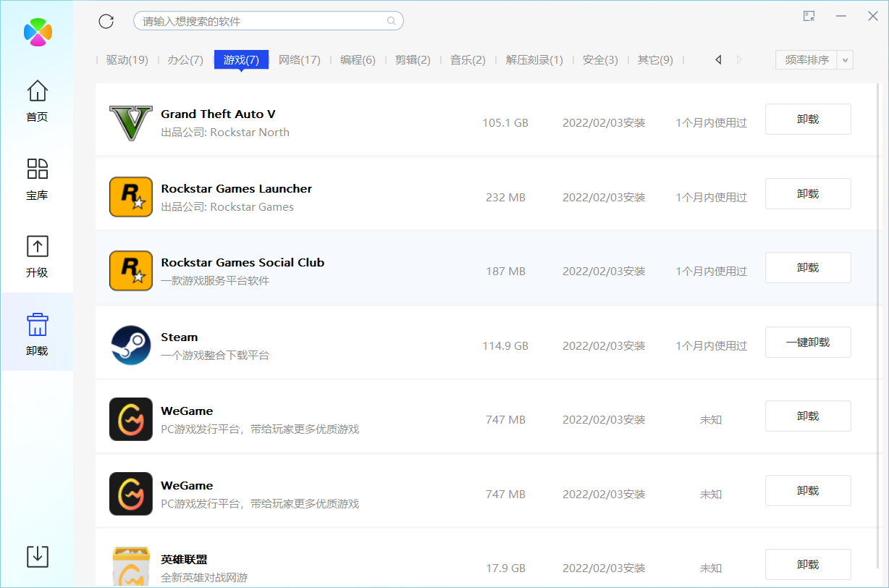Image resolution: width=889 pixels, height=588 pixels.
Task: Show next category tabs with right arrow
Action: pos(739,60)
